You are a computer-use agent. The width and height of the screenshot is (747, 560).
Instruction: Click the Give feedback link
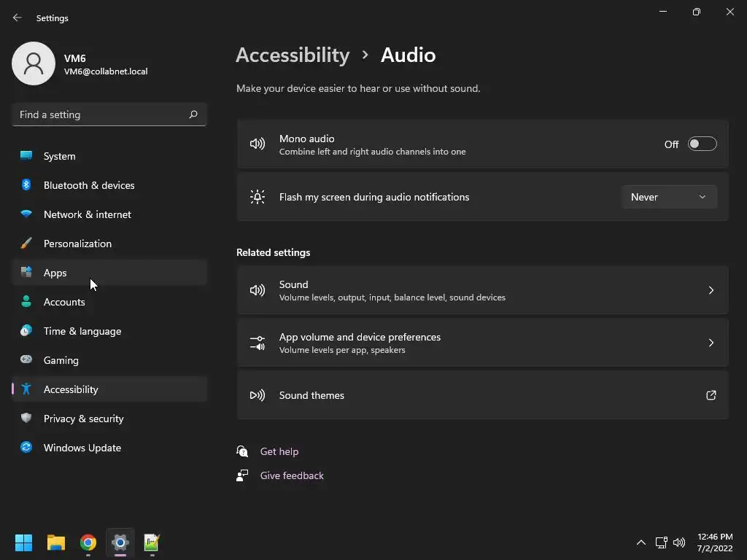coord(292,475)
